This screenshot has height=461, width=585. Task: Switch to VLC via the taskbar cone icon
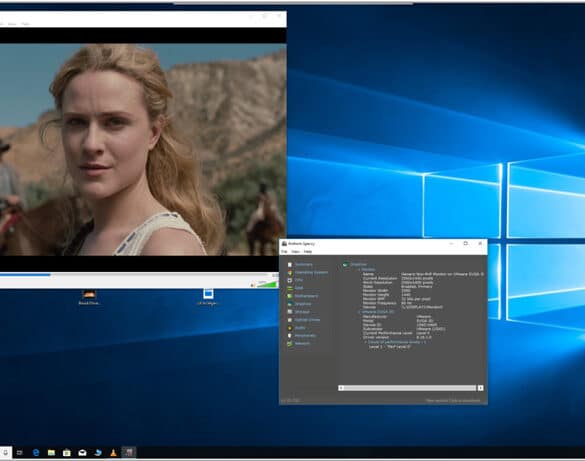point(113,452)
